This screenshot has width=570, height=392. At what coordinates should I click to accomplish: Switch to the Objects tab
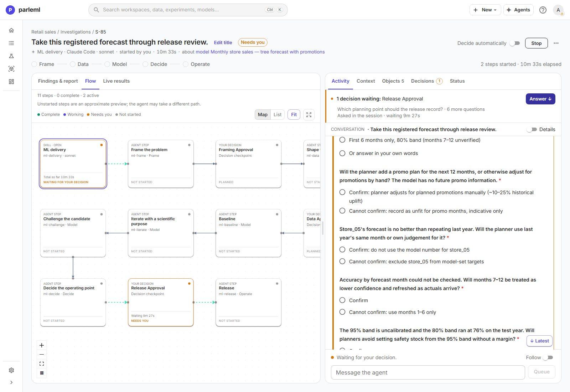393,81
